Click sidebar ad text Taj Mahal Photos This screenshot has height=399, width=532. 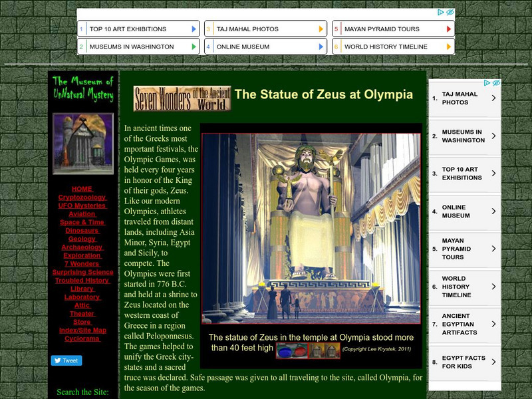[460, 98]
